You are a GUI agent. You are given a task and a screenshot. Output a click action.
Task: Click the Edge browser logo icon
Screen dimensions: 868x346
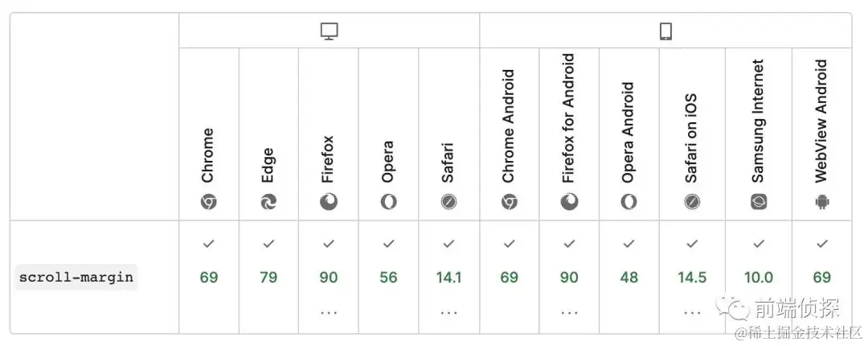(x=268, y=201)
